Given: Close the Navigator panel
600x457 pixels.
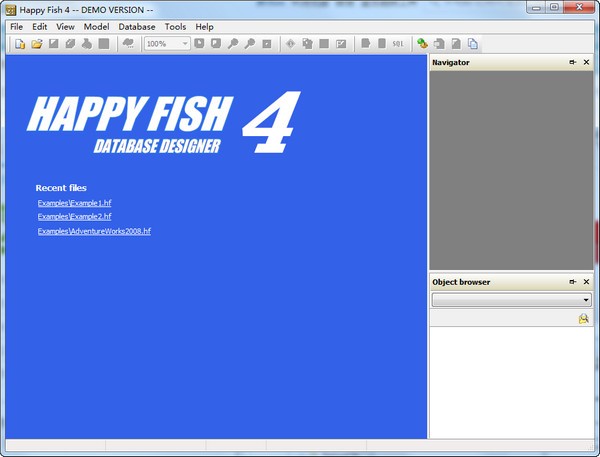Looking at the screenshot, I should (586, 62).
